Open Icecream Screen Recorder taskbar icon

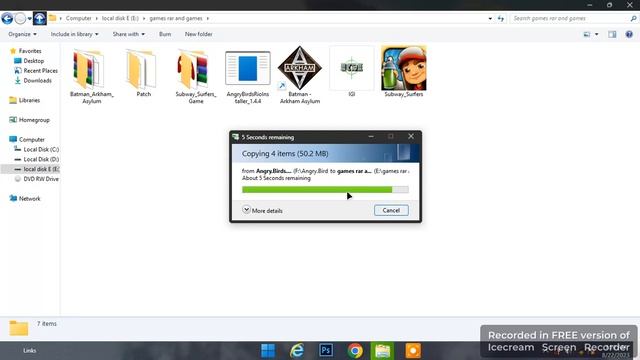point(413,351)
